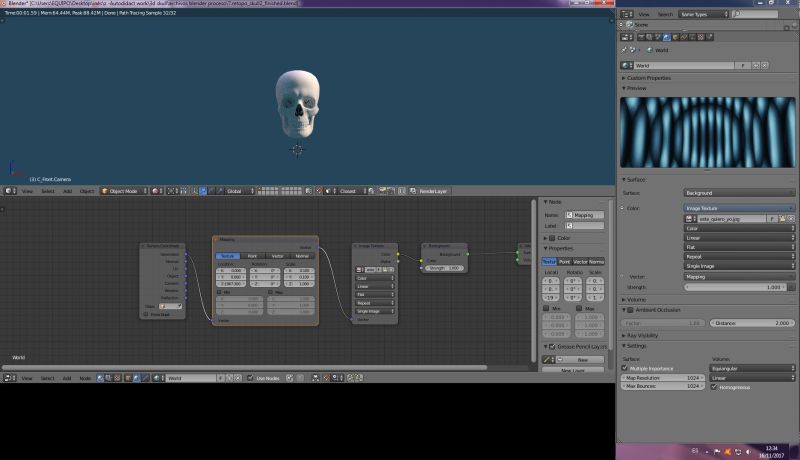Open the Linear interpolation dropdown in World panel
800x460 pixels.
tap(739, 238)
